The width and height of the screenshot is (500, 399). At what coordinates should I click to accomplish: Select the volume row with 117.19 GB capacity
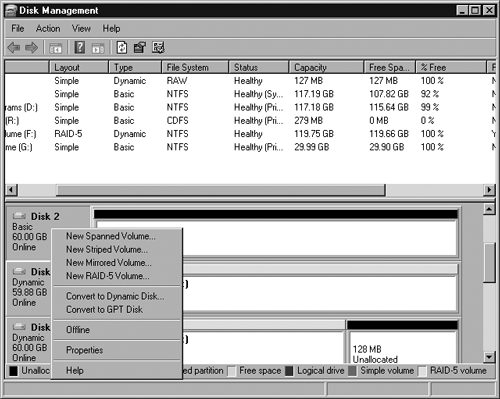(250, 94)
